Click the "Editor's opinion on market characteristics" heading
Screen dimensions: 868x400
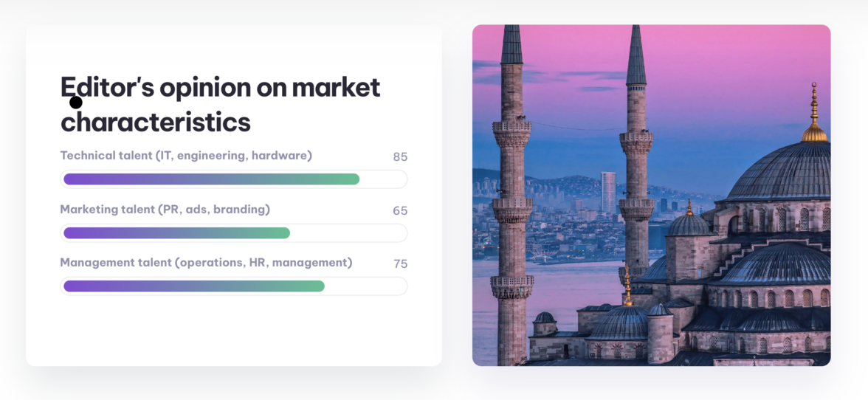click(220, 104)
